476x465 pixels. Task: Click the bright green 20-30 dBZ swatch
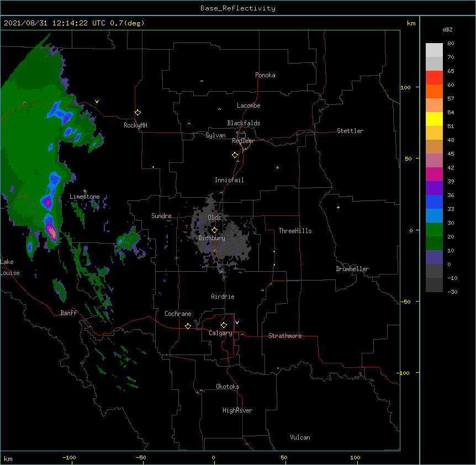[x=434, y=230]
